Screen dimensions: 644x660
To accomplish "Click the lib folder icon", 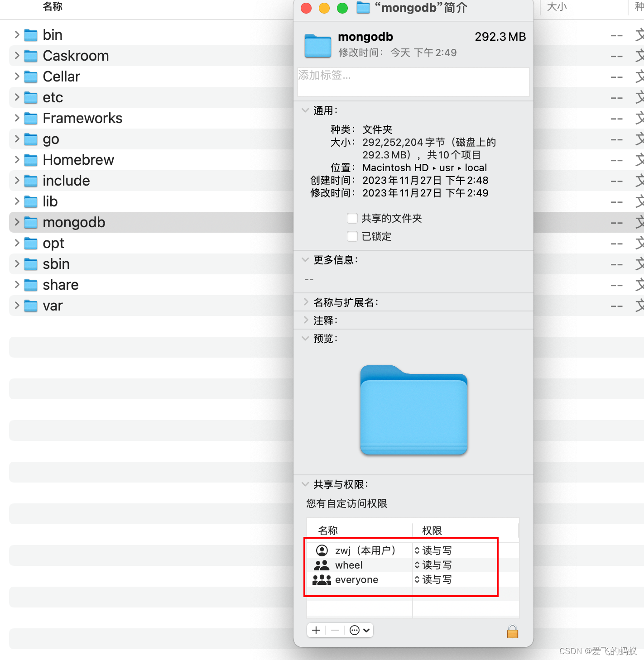I will (31, 201).
